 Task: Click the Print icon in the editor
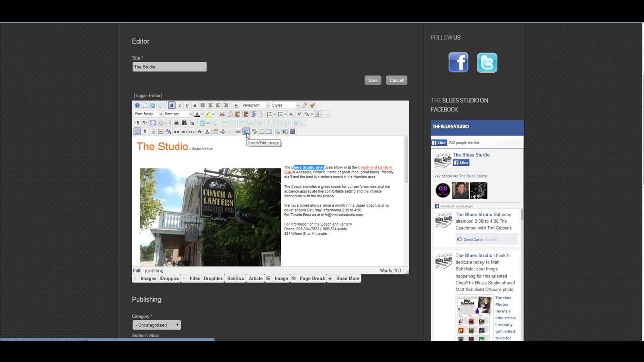[x=176, y=123]
